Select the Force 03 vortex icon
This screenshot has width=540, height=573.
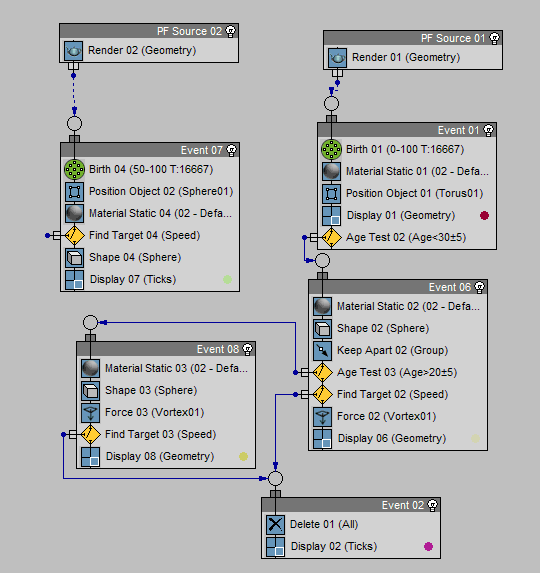[90, 412]
